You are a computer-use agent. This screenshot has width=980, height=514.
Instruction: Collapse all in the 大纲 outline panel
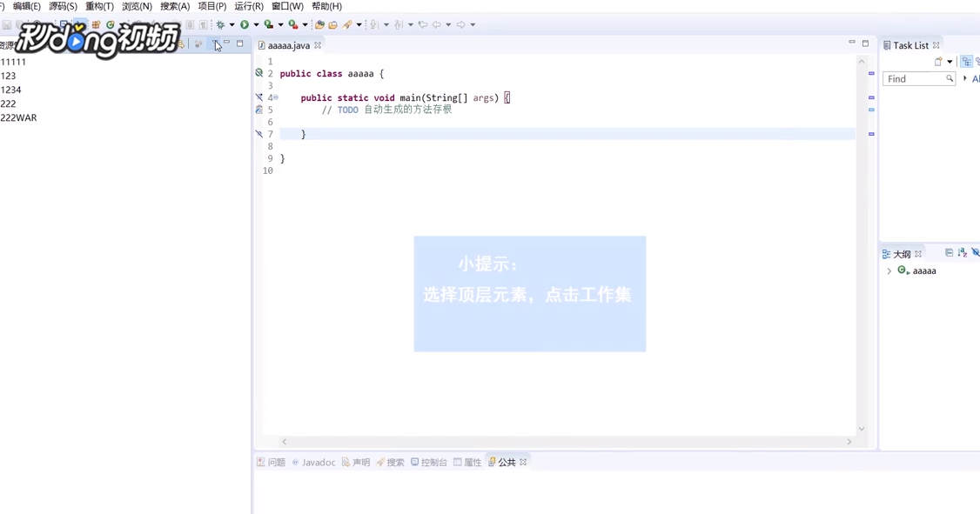tap(950, 252)
